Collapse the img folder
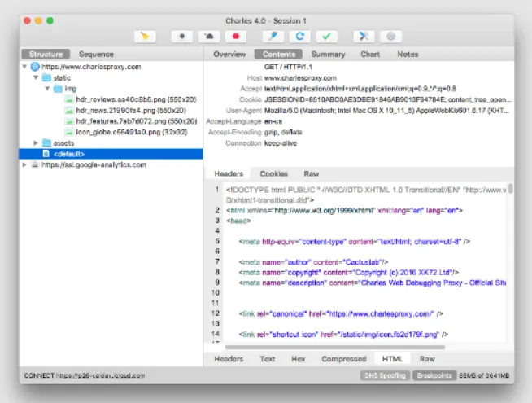The image size is (532, 403). click(47, 88)
